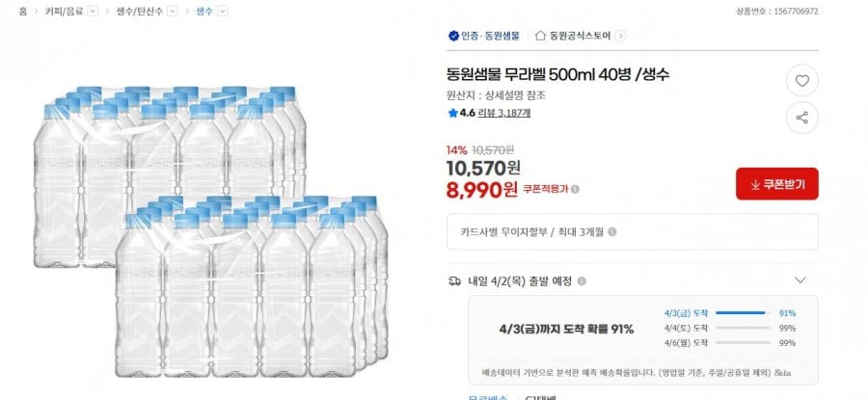Image resolution: width=868 pixels, height=400 pixels.
Task: Click the red 쿠폰받기 button
Action: point(776,183)
